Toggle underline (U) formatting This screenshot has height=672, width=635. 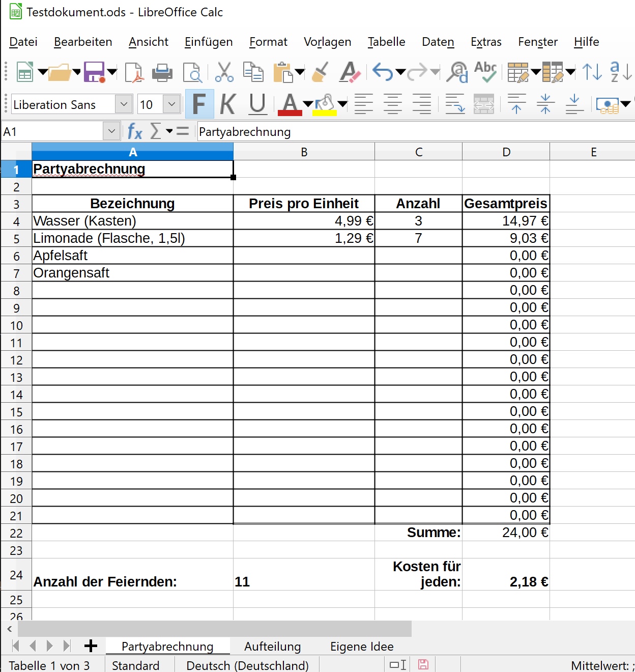257,104
